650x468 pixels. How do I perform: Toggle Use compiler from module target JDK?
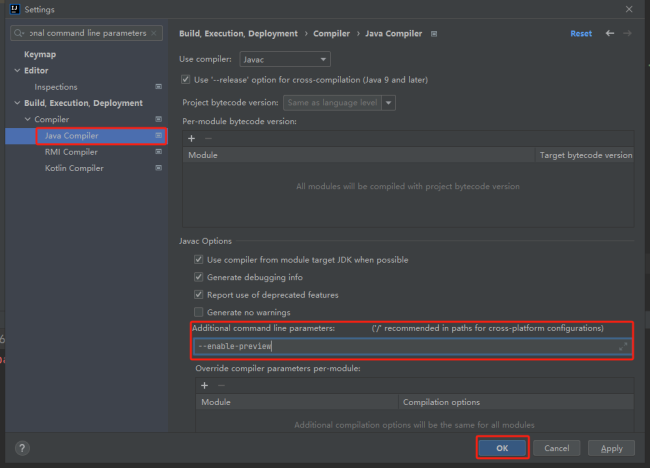(x=199, y=260)
